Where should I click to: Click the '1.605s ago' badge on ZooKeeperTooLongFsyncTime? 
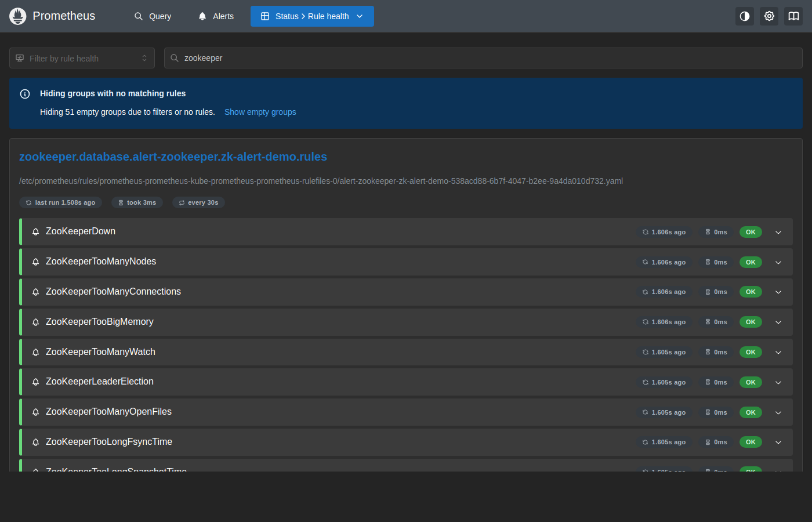(x=664, y=442)
